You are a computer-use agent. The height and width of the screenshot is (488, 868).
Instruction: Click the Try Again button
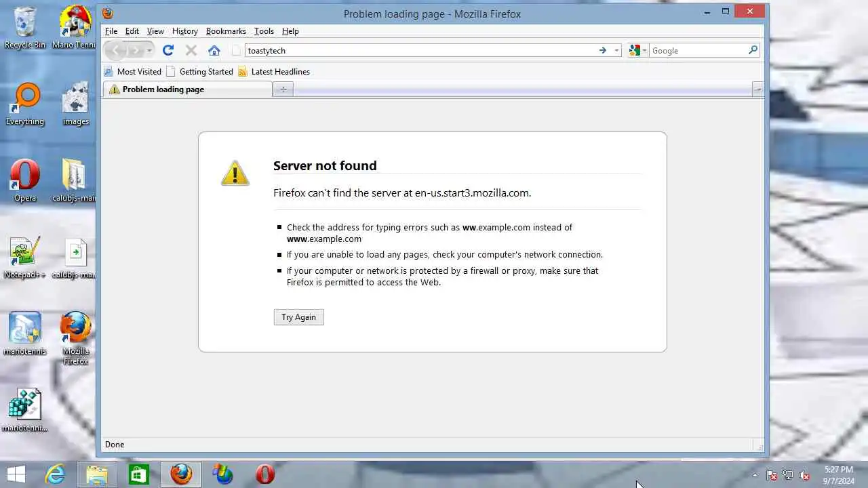(x=299, y=317)
